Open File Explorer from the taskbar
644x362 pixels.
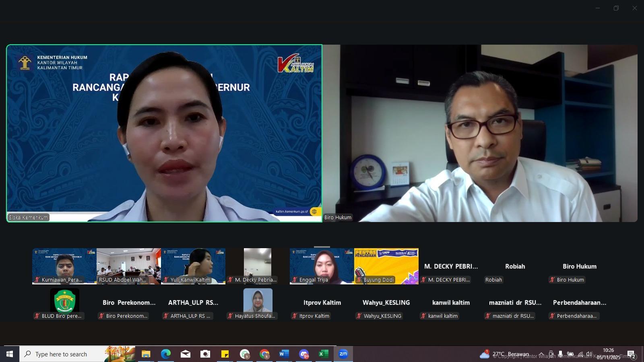(146, 354)
